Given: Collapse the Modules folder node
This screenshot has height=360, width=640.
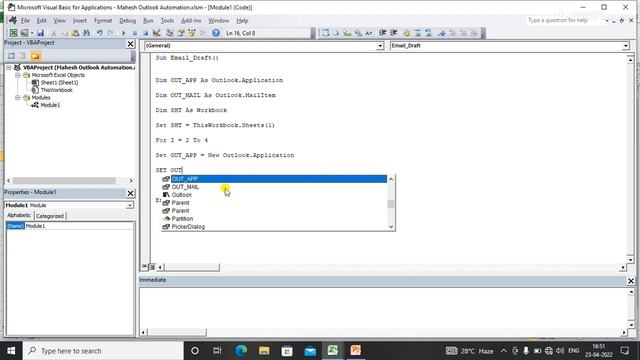Looking at the screenshot, I should (18, 98).
